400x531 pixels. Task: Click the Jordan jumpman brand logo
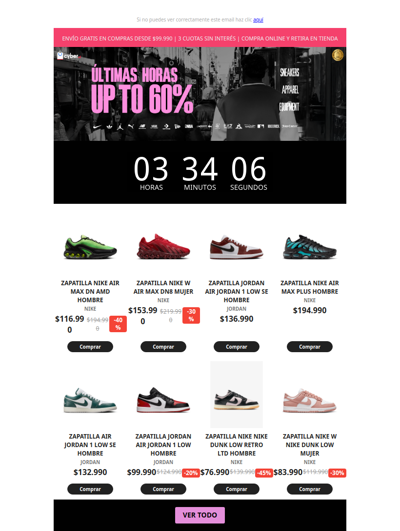tap(120, 127)
